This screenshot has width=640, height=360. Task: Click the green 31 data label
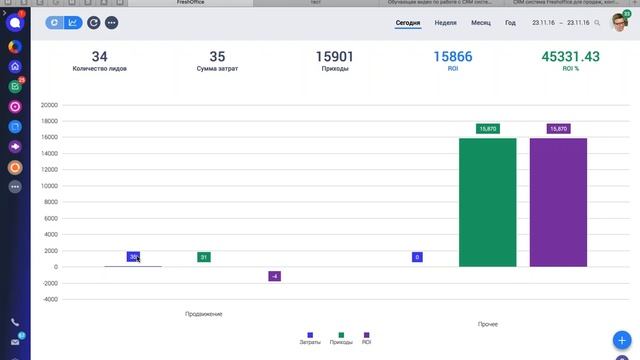204,257
